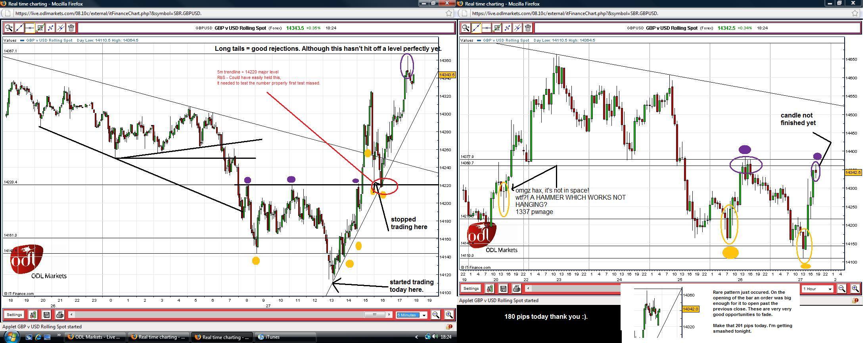Open the volume control in system tray

[x=436, y=337]
